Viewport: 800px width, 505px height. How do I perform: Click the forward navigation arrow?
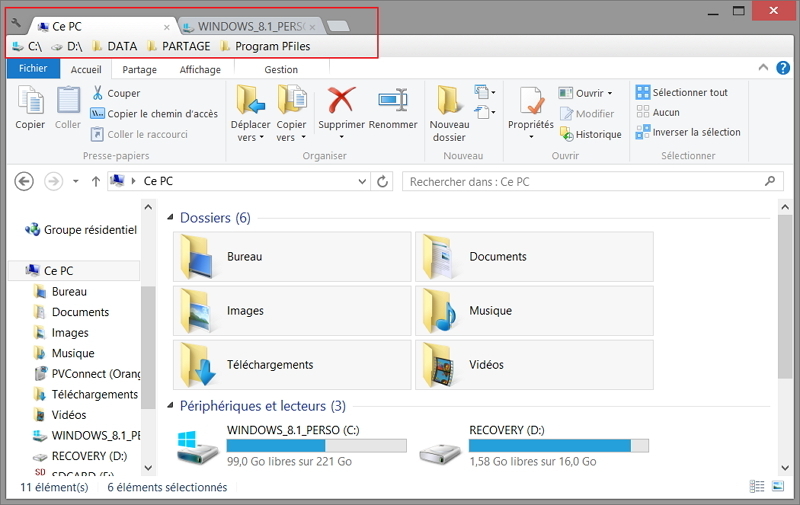click(54, 181)
